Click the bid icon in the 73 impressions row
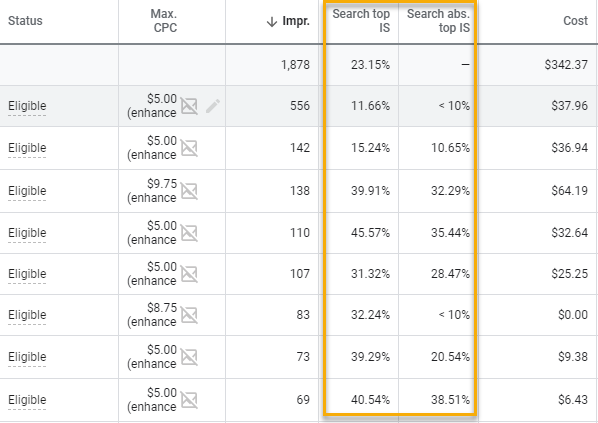This screenshot has width=598, height=423. (x=189, y=357)
